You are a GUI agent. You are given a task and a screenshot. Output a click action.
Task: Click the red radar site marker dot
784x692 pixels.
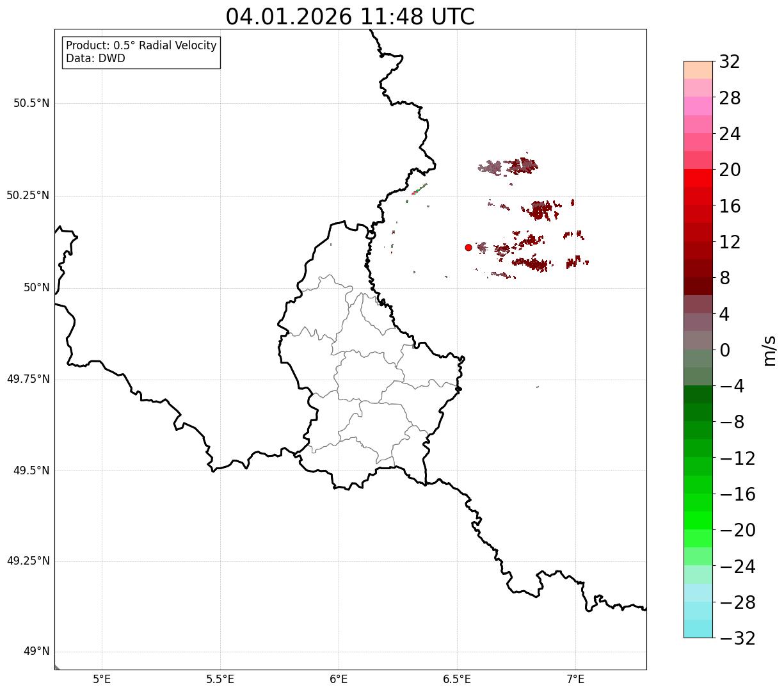[x=468, y=247]
